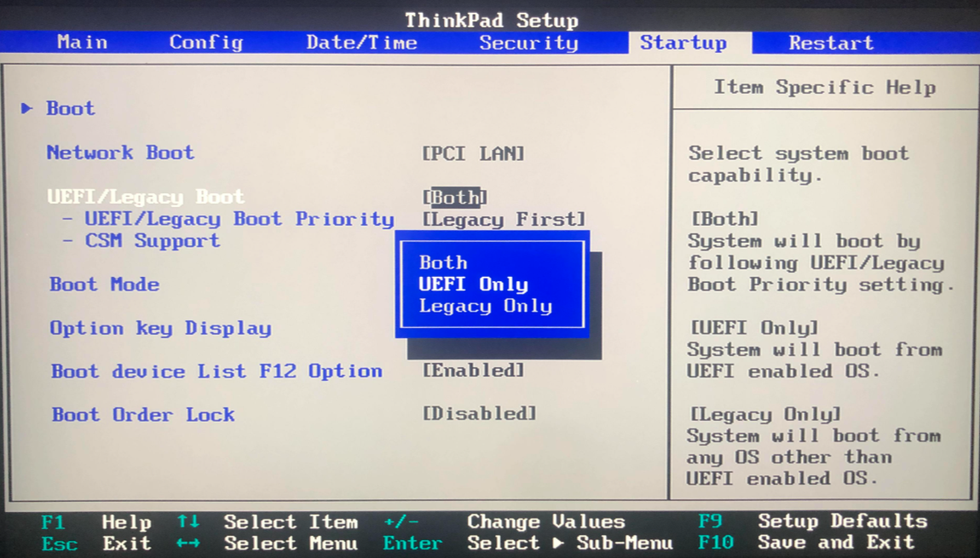Click the up/down arrows Select Item hint
This screenshot has width=980, height=558.
click(268, 521)
